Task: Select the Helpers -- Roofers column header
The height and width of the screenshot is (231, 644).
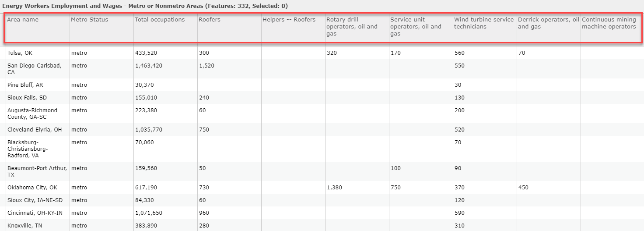Action: tap(293, 28)
